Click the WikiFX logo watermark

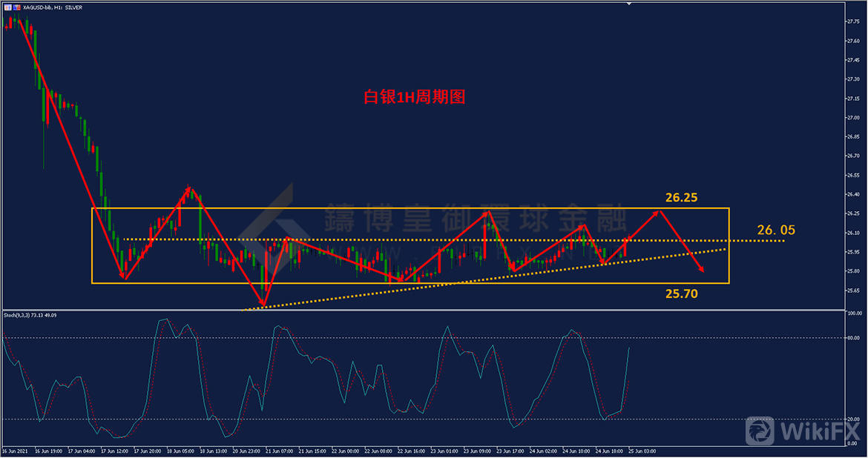(x=803, y=431)
